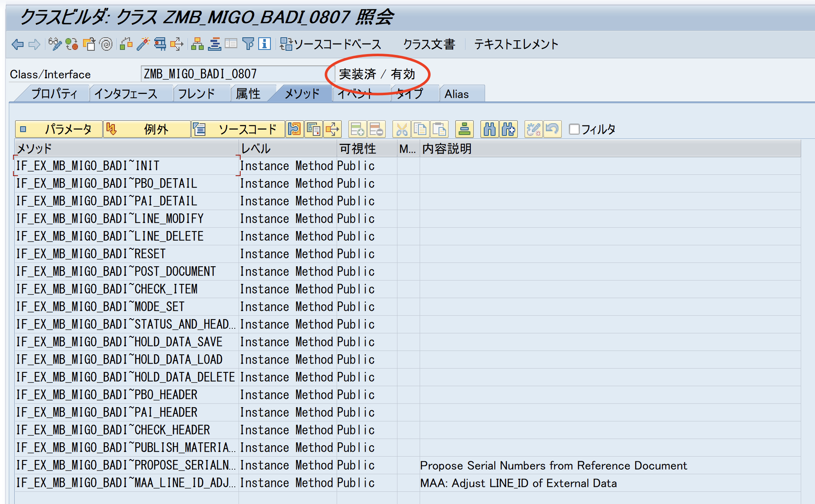
Task: Open the インタフェース tab
Action: coord(126,94)
